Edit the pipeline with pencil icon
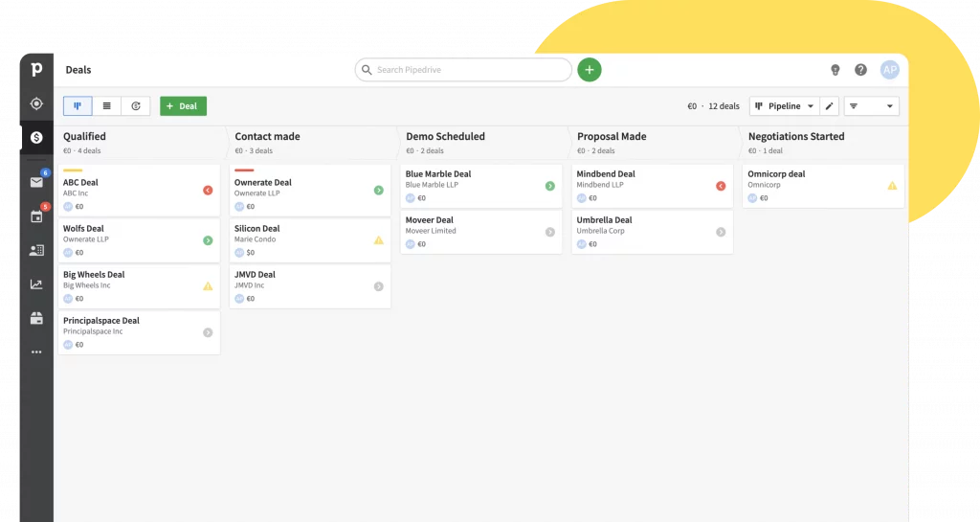The height and width of the screenshot is (522, 980). point(830,105)
